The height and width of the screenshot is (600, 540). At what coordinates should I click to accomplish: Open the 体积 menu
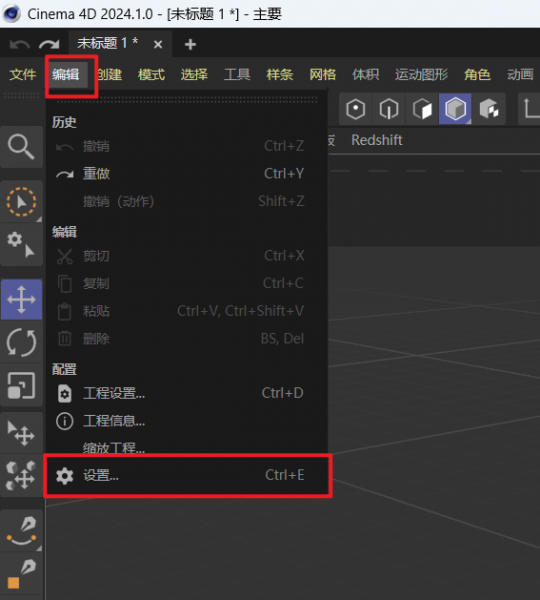click(365, 74)
